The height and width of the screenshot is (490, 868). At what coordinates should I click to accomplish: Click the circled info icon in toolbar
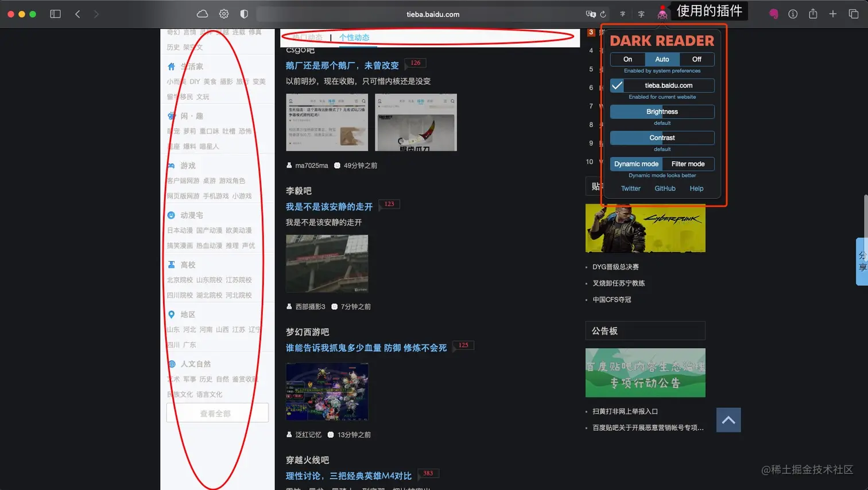tap(793, 14)
